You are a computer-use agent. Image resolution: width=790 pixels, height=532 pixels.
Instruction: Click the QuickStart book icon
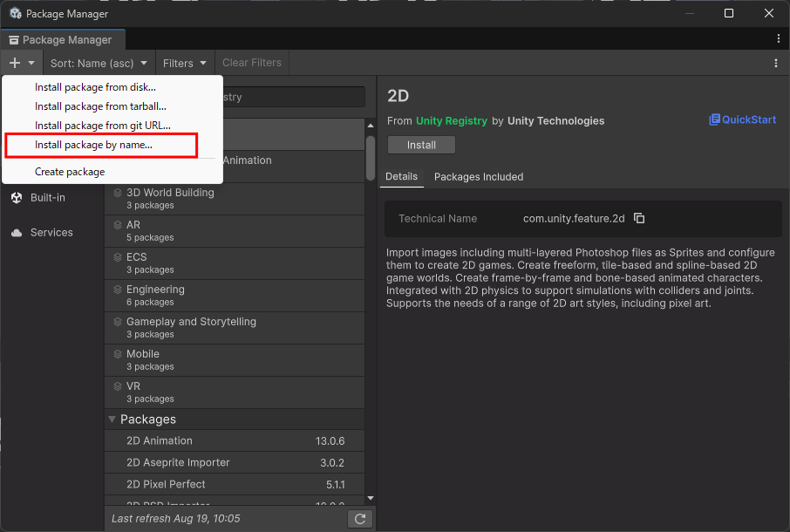pos(714,119)
